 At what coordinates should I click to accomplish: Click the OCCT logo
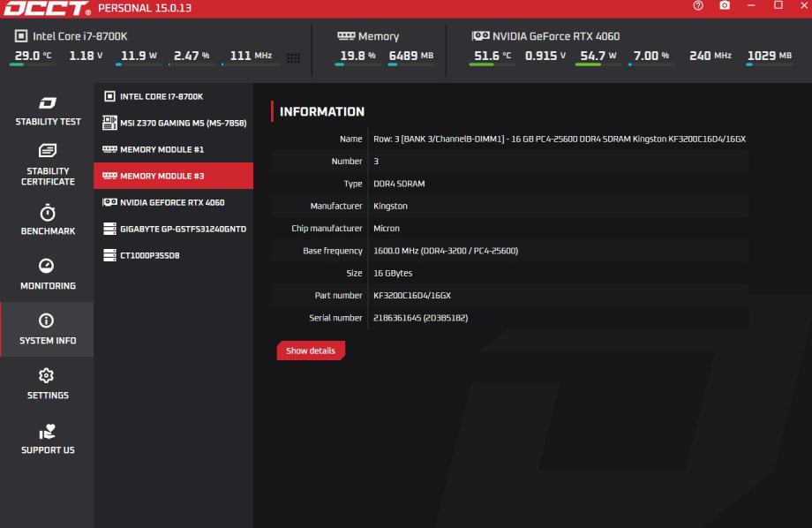(x=47, y=8)
